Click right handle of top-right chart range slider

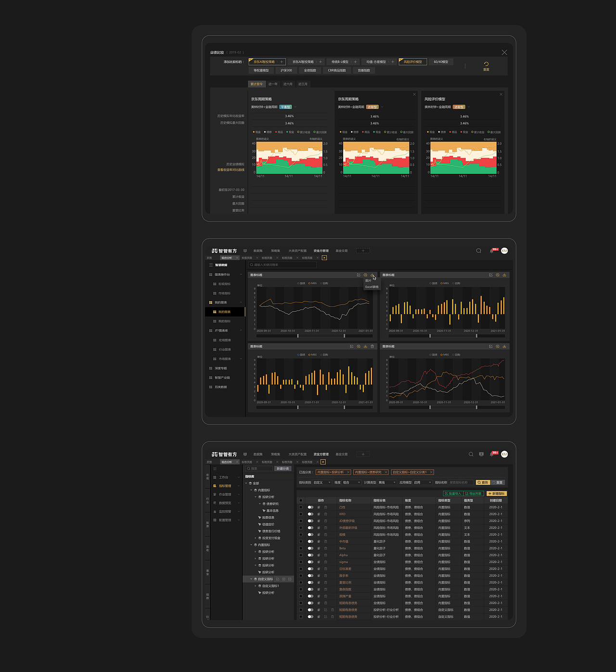click(476, 336)
